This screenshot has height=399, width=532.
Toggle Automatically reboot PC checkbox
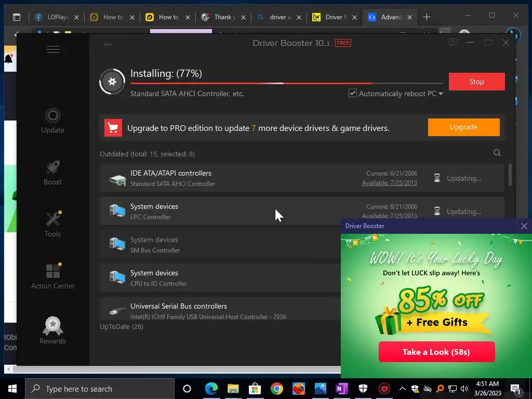coord(353,93)
